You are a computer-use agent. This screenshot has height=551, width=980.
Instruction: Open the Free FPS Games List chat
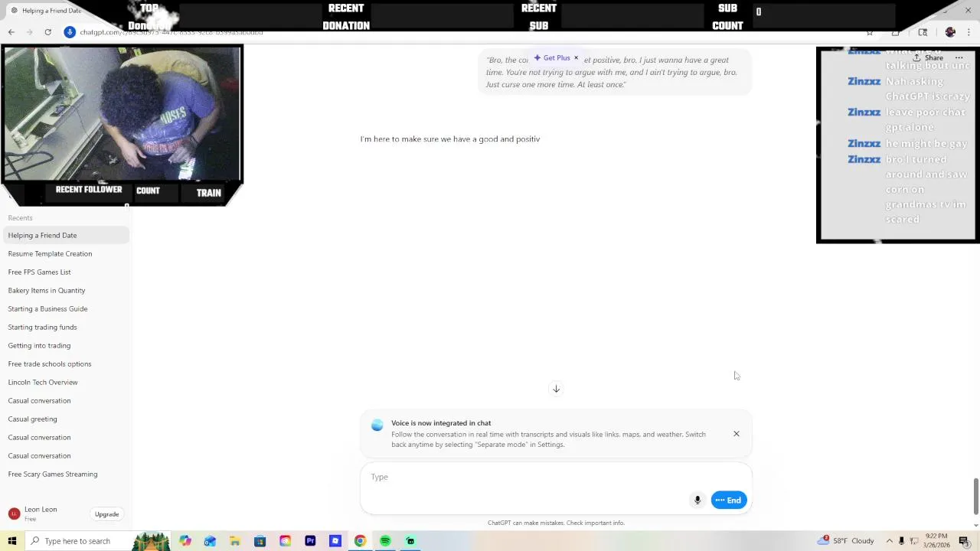click(66, 272)
